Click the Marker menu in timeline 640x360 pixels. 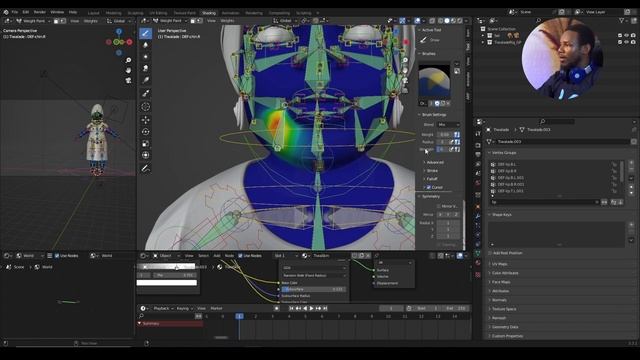(x=216, y=309)
